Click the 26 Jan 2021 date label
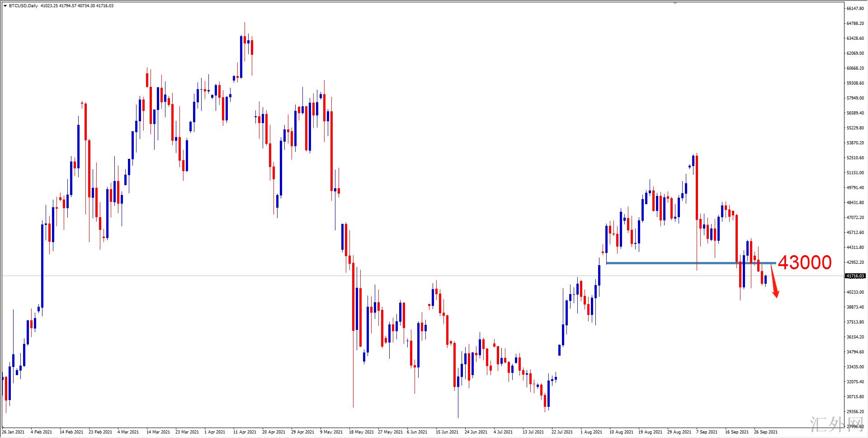Viewport: 868px width, 438px height. pyautogui.click(x=14, y=432)
